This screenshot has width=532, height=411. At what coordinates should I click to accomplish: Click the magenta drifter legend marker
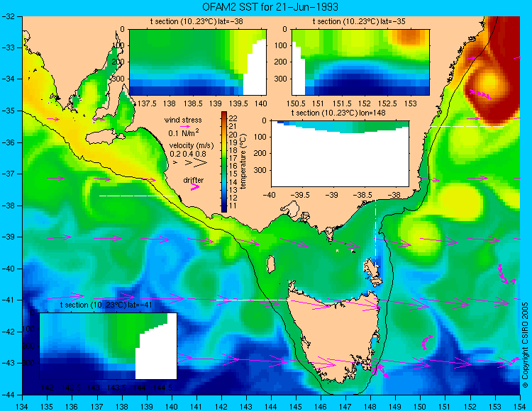pyautogui.click(x=195, y=186)
